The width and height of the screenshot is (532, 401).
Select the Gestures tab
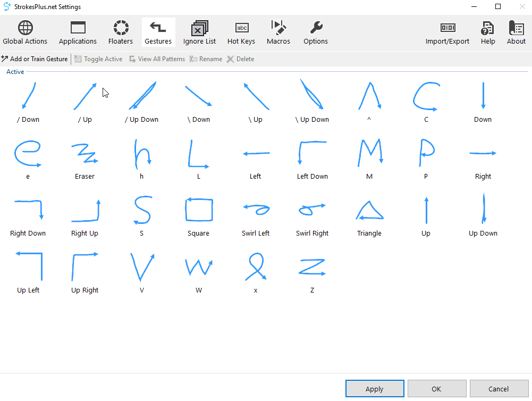[158, 32]
